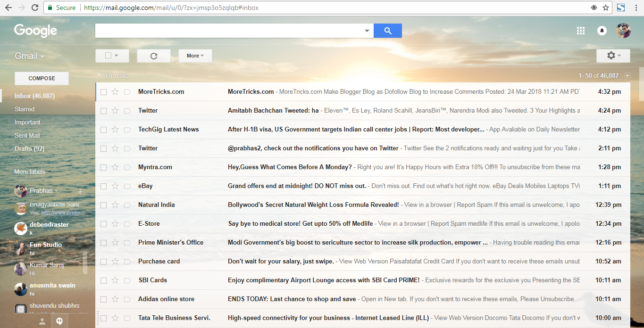The height and width of the screenshot is (328, 644).
Task: Open the Important folder
Action: pyautogui.click(x=27, y=122)
